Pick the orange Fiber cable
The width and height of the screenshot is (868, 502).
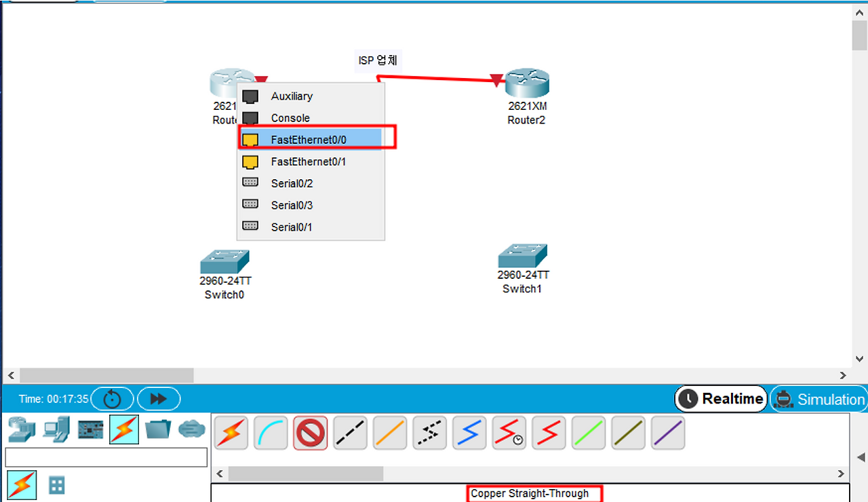[x=390, y=433]
